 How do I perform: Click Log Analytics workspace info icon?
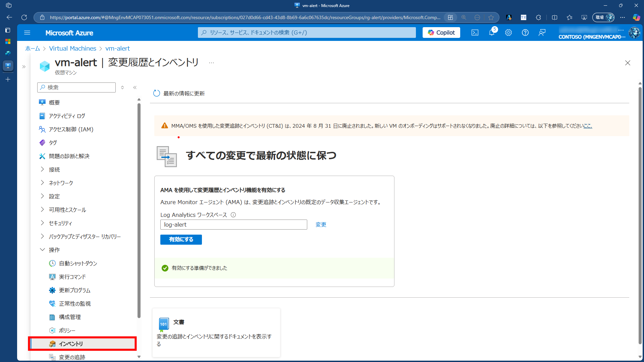point(233,215)
